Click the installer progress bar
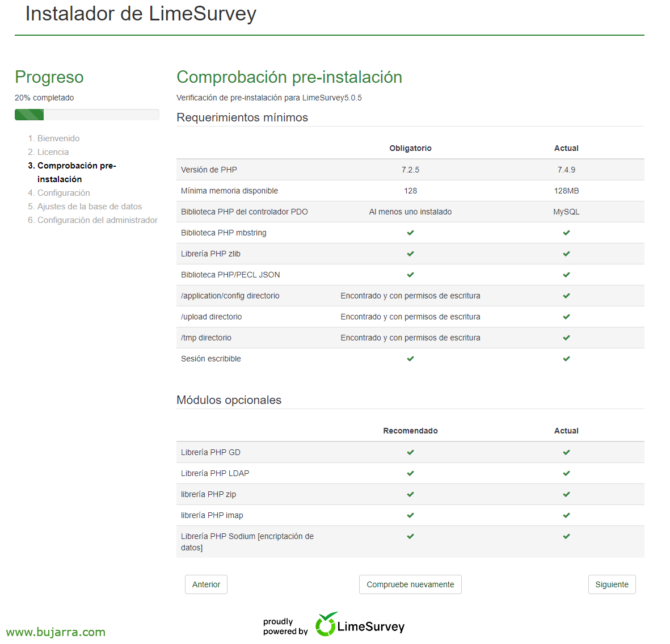Image resolution: width=670 pixels, height=644 pixels. point(87,115)
